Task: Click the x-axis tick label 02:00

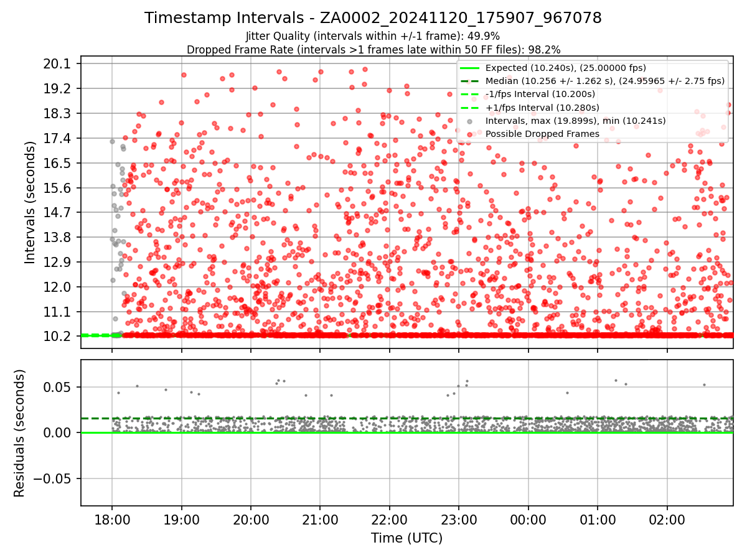Action: click(x=667, y=520)
